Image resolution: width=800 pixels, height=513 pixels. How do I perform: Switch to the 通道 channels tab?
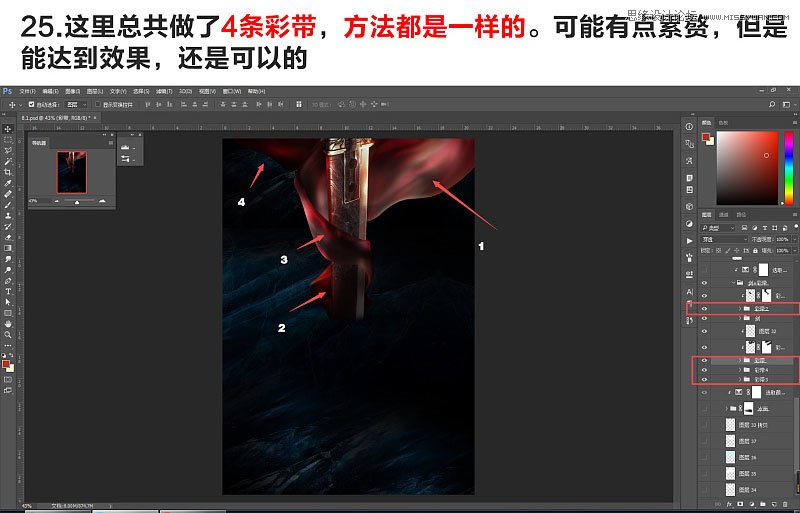pos(723,214)
